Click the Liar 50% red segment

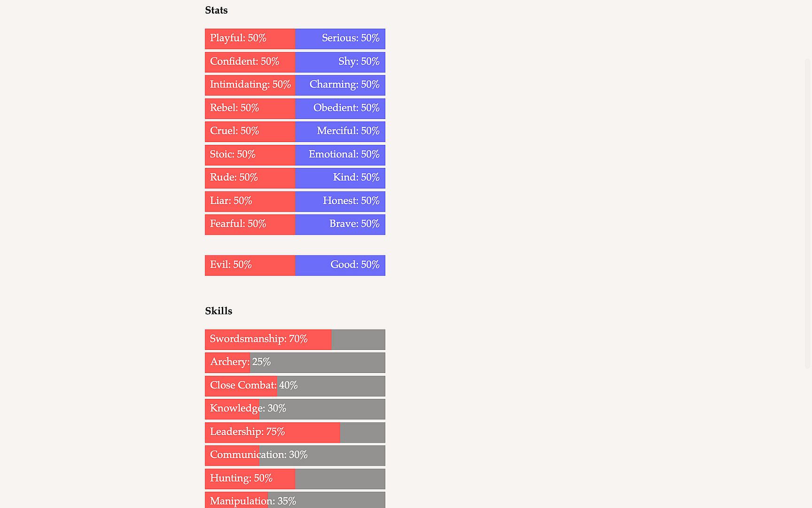pyautogui.click(x=250, y=201)
